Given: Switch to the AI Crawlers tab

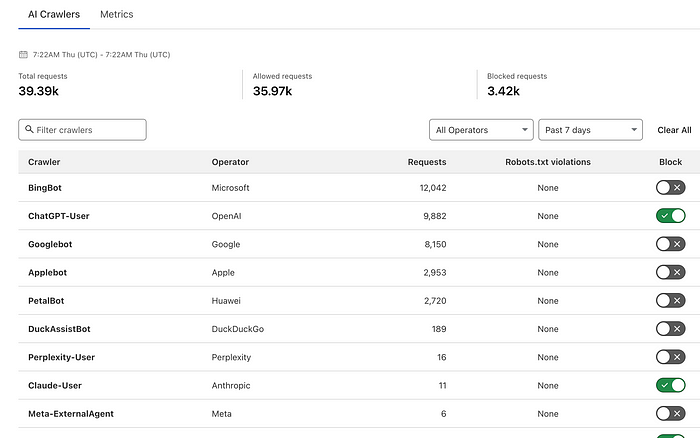Looking at the screenshot, I should pyautogui.click(x=54, y=14).
